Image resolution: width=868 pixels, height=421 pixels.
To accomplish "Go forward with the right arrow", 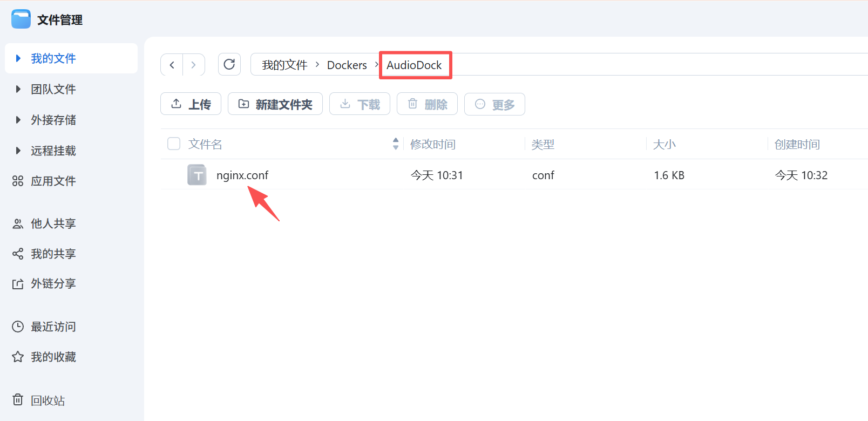I will (x=193, y=65).
